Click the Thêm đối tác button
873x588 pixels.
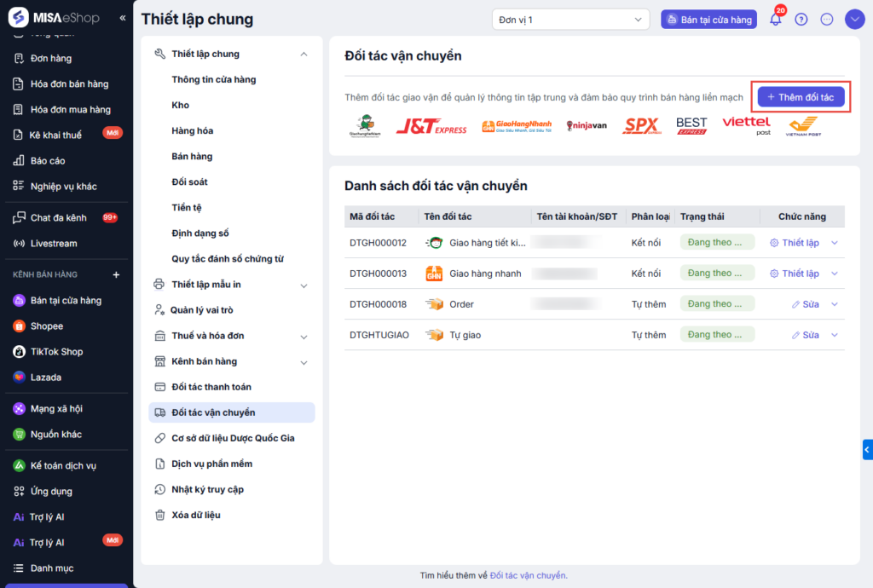[x=801, y=97]
